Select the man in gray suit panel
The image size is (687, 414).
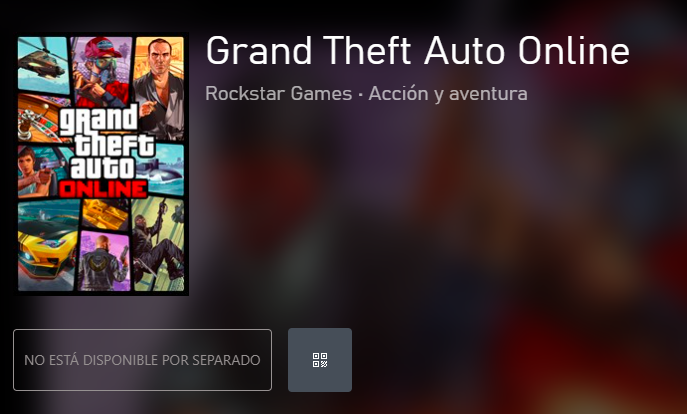159,88
